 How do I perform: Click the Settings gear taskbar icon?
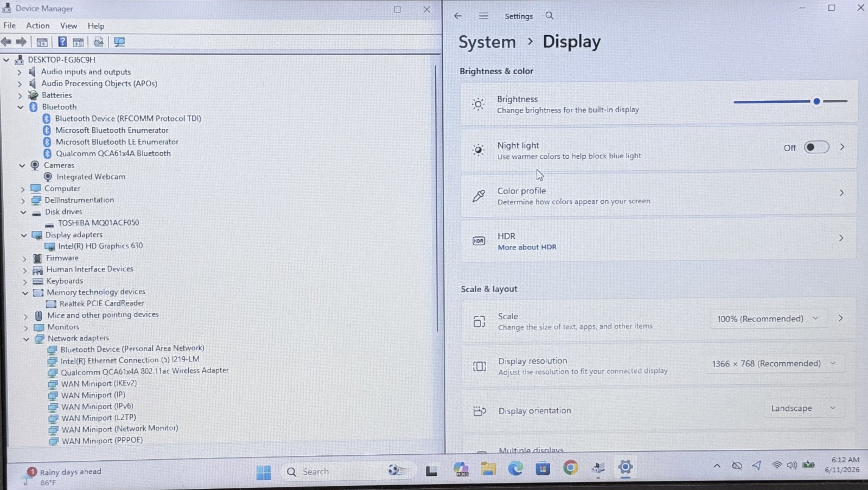pos(625,467)
